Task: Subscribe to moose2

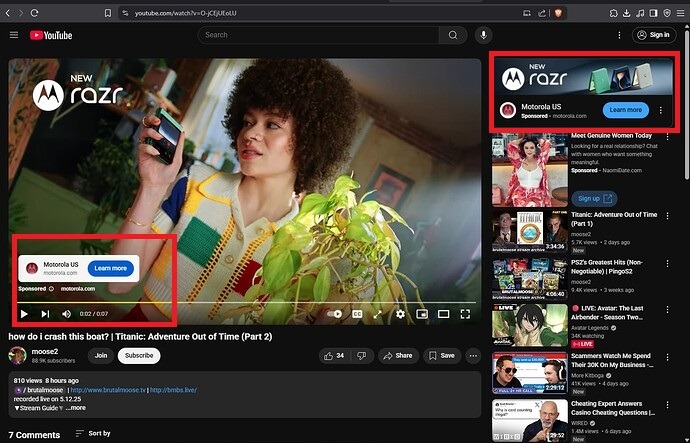Action: [x=139, y=355]
